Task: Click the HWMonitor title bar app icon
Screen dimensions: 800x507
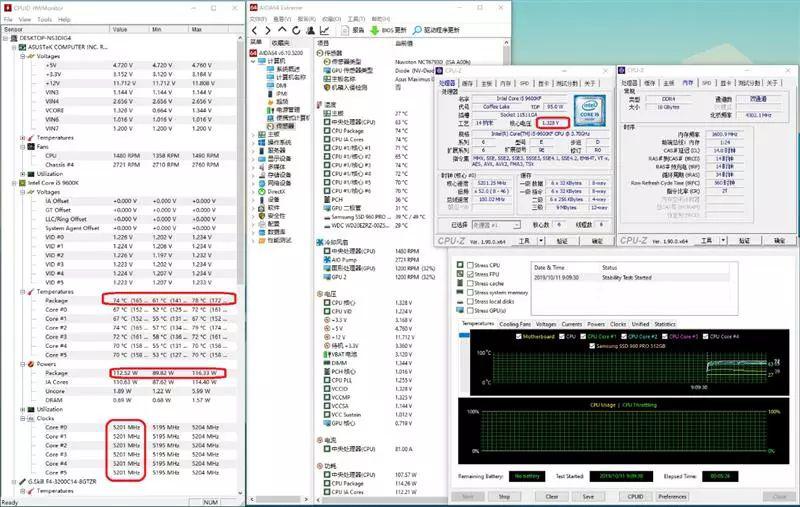Action: point(7,8)
